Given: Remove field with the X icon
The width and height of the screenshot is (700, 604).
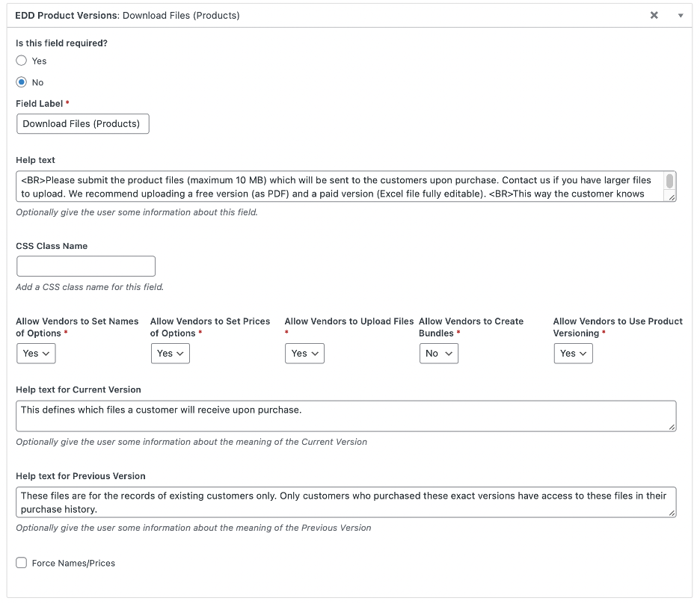Looking at the screenshot, I should pos(654,15).
